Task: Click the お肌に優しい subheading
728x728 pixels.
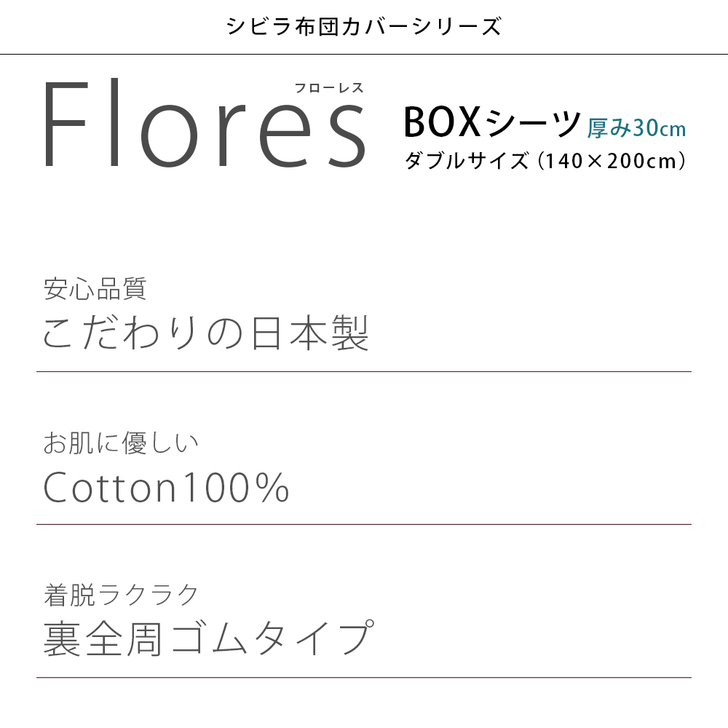Action: pos(121,443)
